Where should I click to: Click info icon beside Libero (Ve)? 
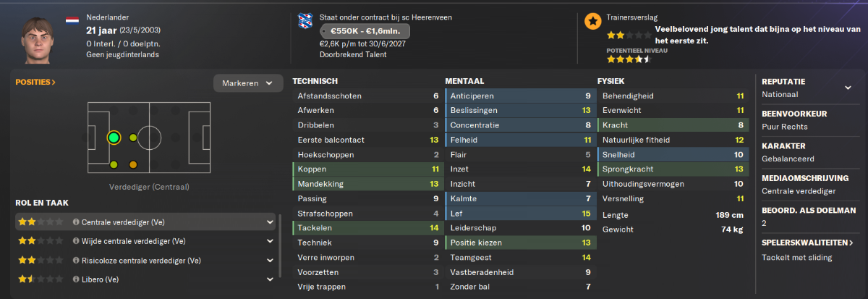[x=76, y=279]
